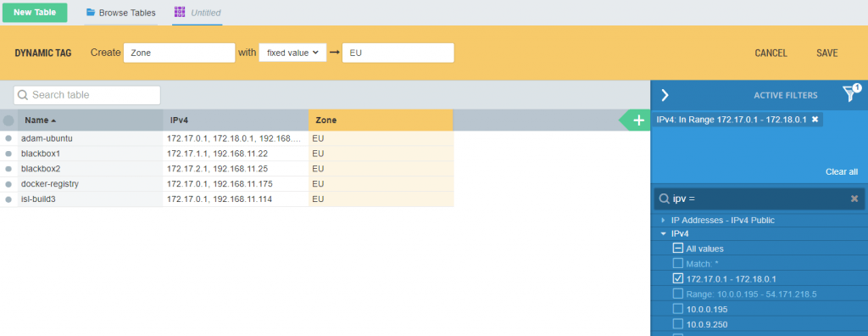Select the isl-build3 row dot

8,199
